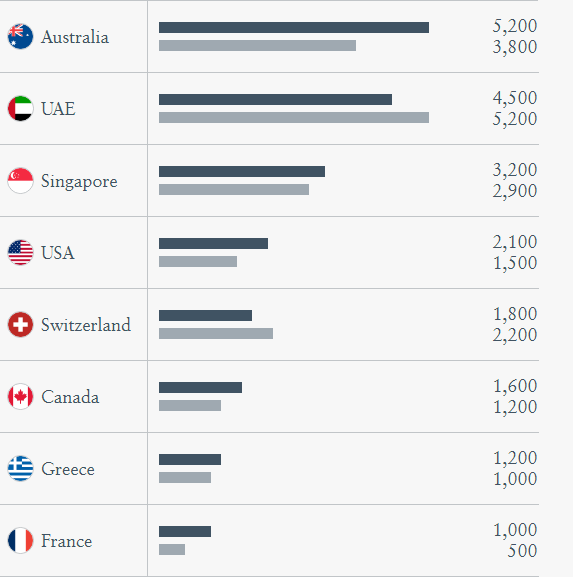The width and height of the screenshot is (573, 577).
Task: Click the Canada flag icon
Action: pyautogui.click(x=20, y=397)
